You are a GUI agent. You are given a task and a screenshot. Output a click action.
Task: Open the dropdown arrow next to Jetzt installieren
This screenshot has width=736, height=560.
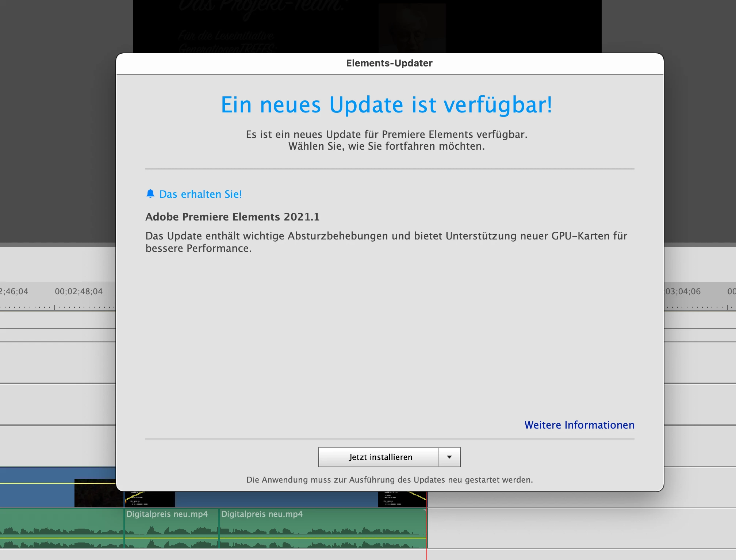point(449,457)
